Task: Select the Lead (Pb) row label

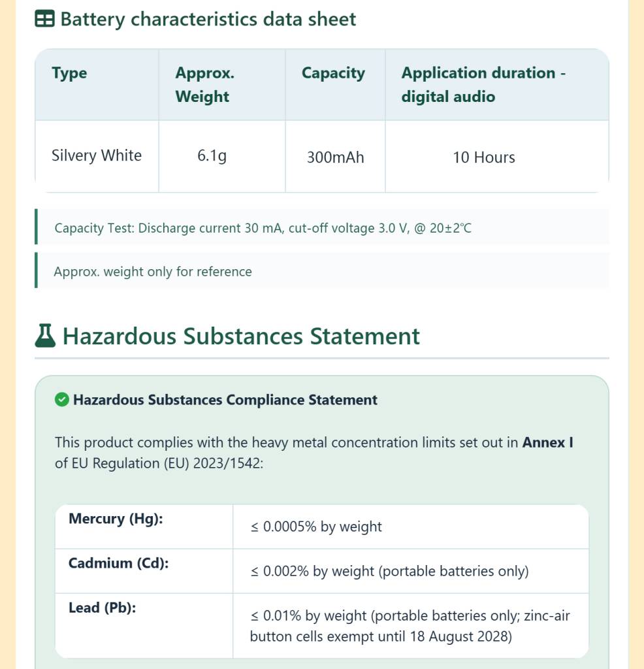Action: [x=103, y=608]
